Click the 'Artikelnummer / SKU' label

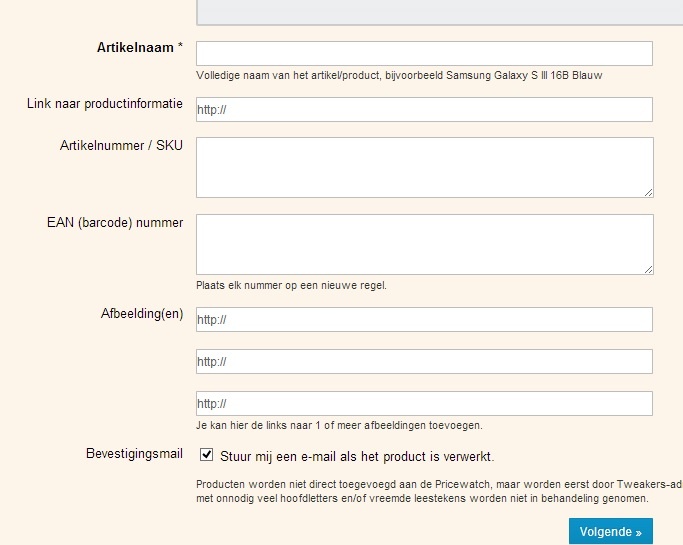(122, 146)
